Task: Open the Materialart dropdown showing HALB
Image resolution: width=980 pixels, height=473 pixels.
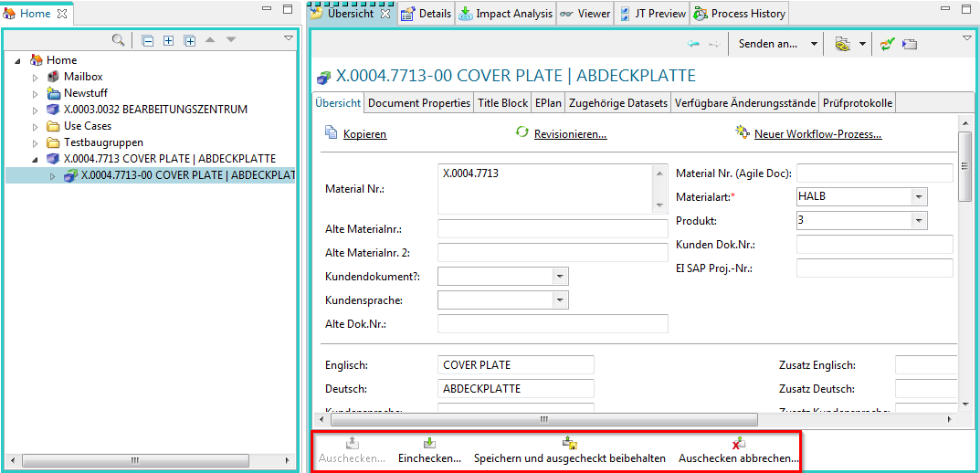Action: click(x=918, y=196)
